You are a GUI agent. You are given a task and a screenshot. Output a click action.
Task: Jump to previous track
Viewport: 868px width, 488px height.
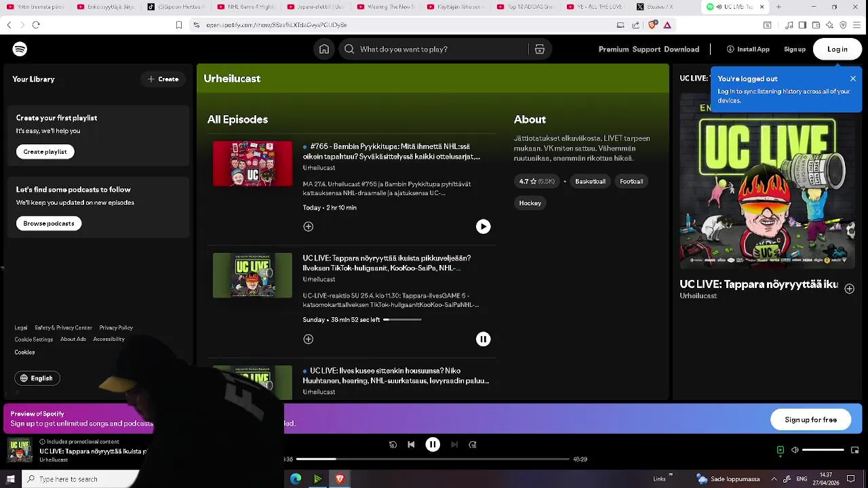pyautogui.click(x=411, y=445)
